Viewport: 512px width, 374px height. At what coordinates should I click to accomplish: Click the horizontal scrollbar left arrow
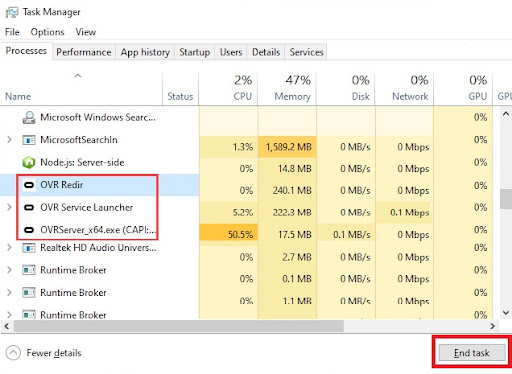7,326
